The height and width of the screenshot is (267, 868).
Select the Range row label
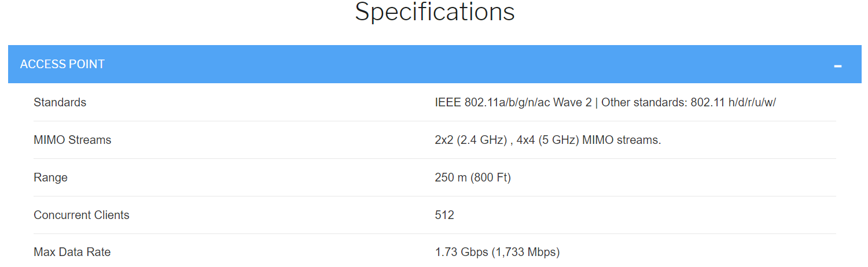(51, 177)
